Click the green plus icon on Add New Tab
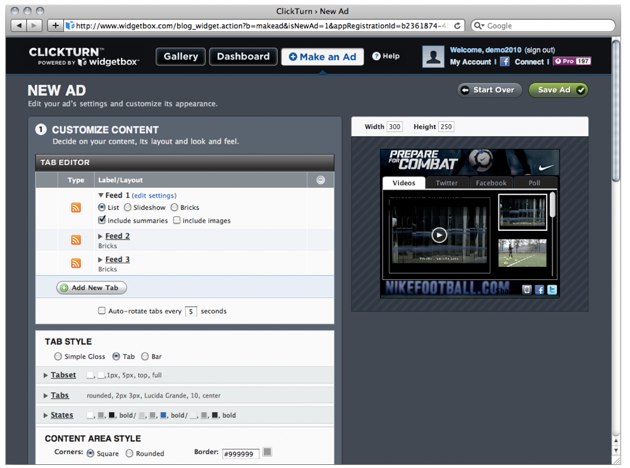 (64, 288)
